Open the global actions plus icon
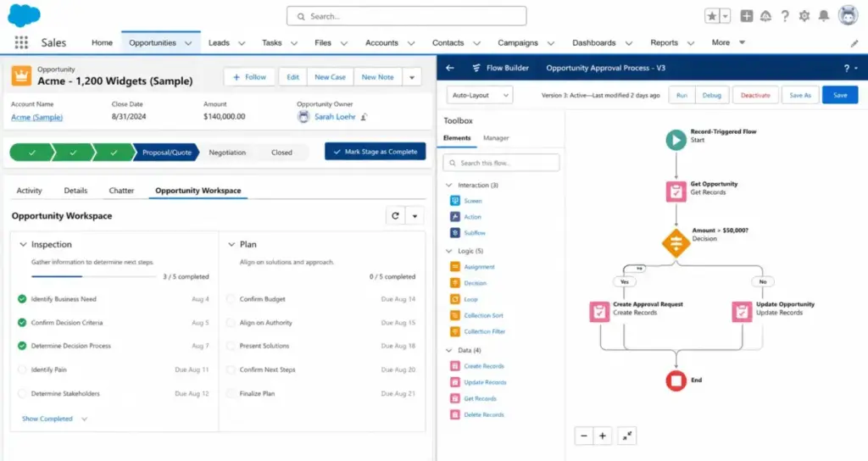This screenshot has width=868, height=461. (747, 16)
